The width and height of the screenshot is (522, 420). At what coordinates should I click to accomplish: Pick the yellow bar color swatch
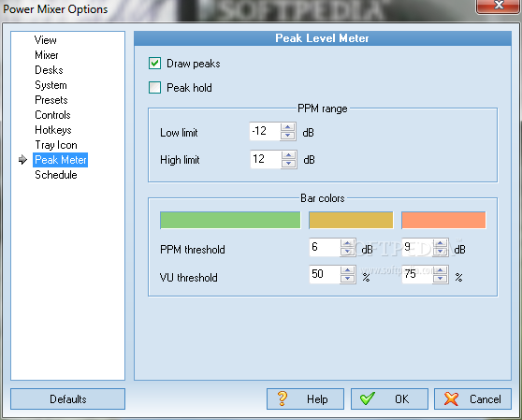pyautogui.click(x=351, y=220)
